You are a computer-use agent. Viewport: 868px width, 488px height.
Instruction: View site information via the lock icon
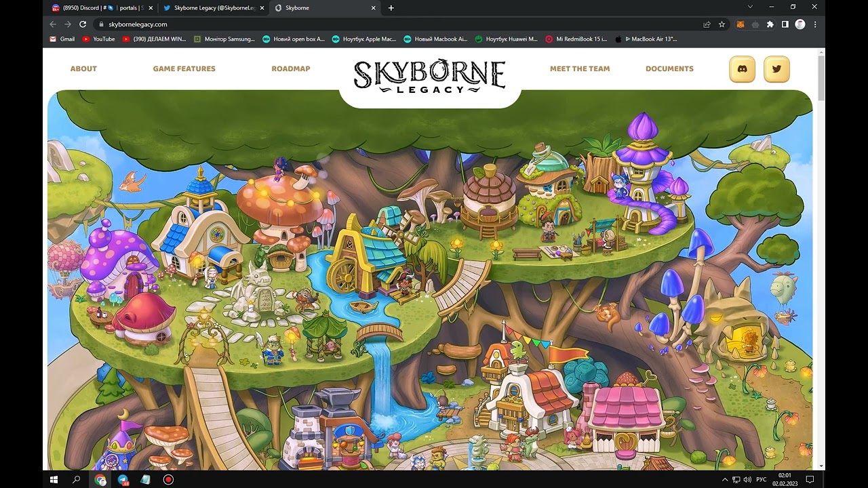(x=101, y=24)
